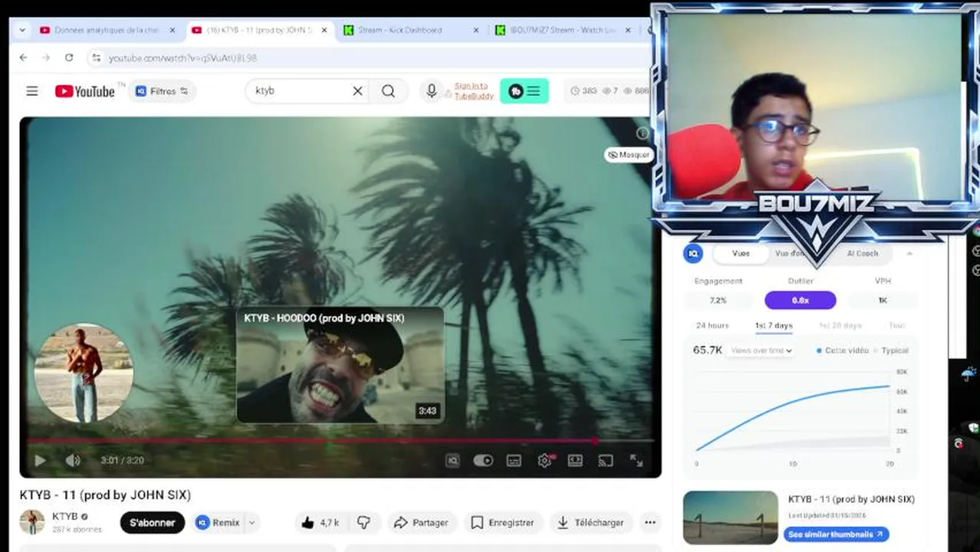
Task: Open the KTYB channel avatar below video
Action: [x=32, y=522]
